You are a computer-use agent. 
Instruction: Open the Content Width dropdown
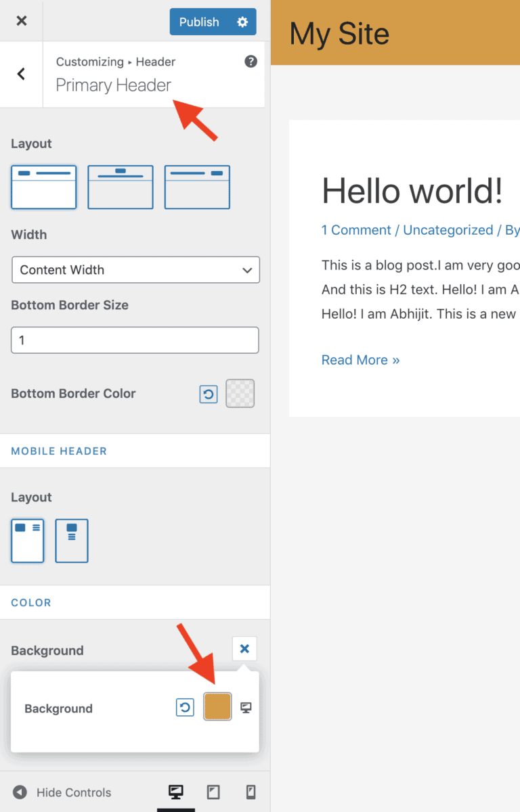point(135,270)
